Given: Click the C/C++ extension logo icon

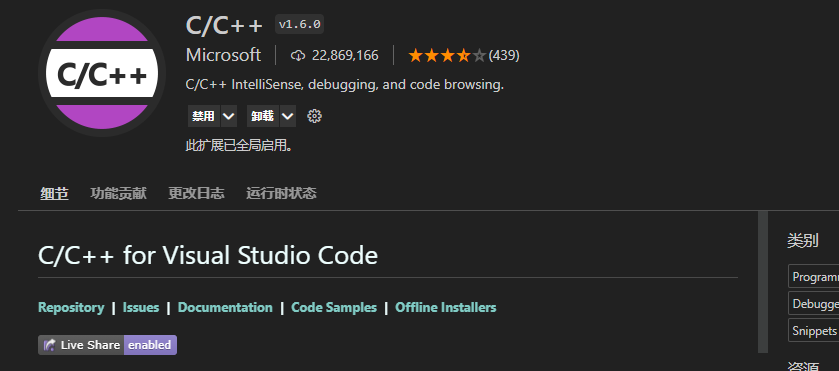Looking at the screenshot, I should click(x=102, y=73).
